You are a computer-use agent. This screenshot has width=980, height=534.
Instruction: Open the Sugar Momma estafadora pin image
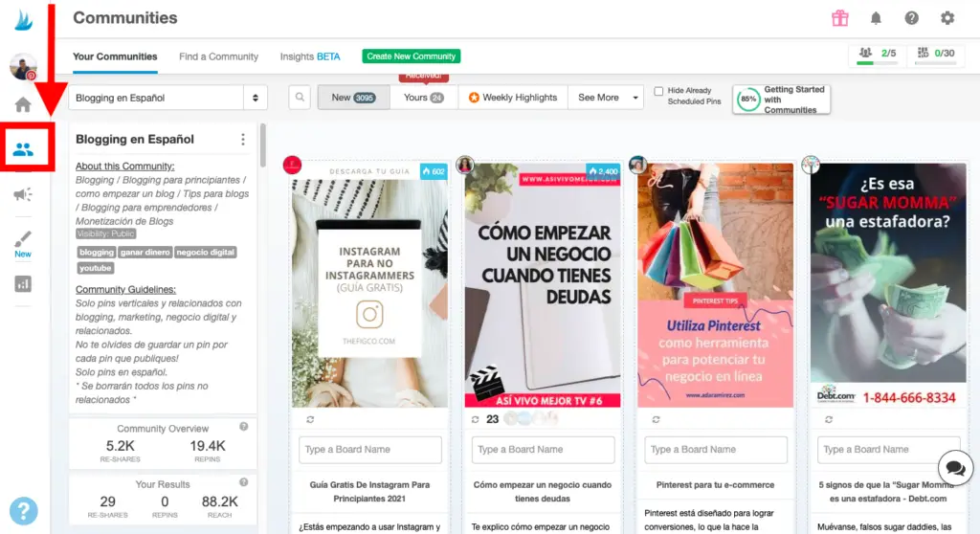coord(888,286)
